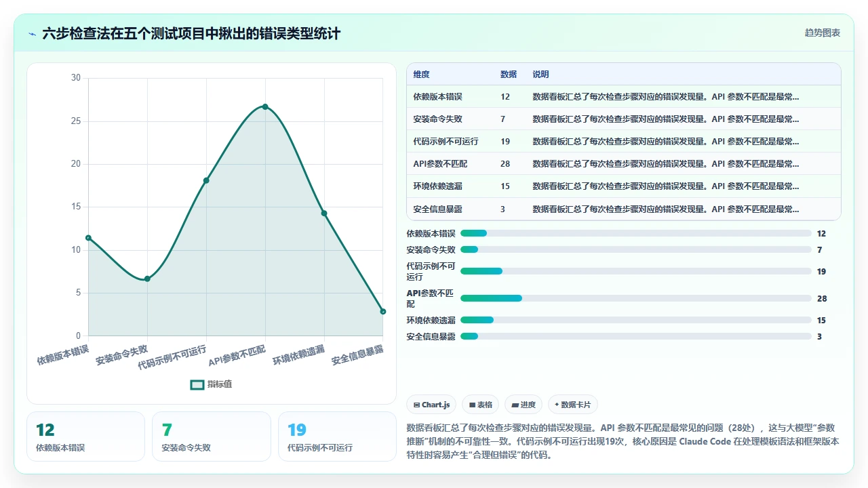Select the 安全信息暴露 table row cell

(x=437, y=209)
